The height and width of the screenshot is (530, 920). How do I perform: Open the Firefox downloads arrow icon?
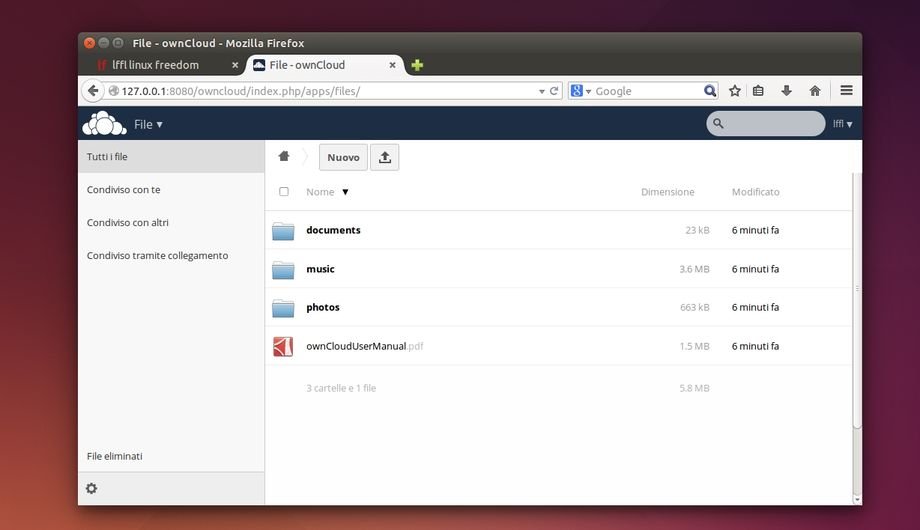click(786, 91)
